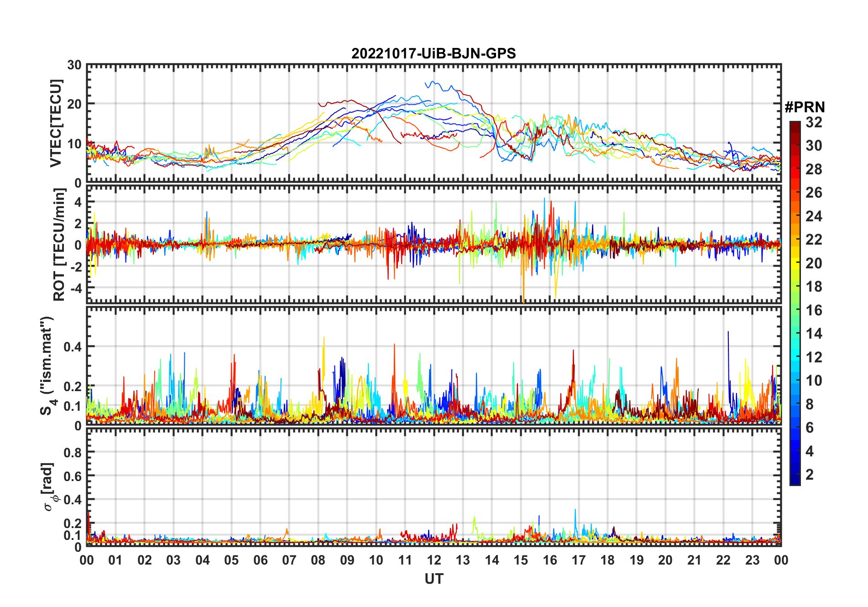Screen dimensions: 868x607
Task: Click inside the sigma-phi plot panel
Action: coord(434,487)
